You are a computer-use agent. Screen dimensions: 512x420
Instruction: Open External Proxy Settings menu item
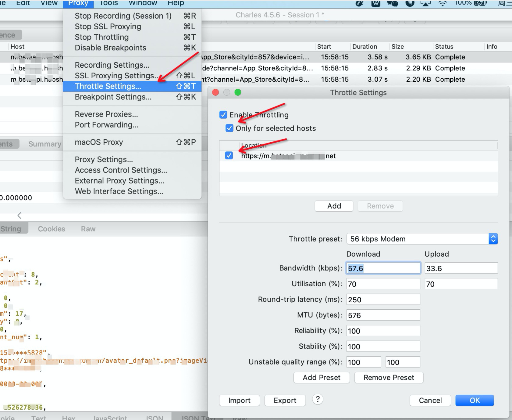(132, 181)
